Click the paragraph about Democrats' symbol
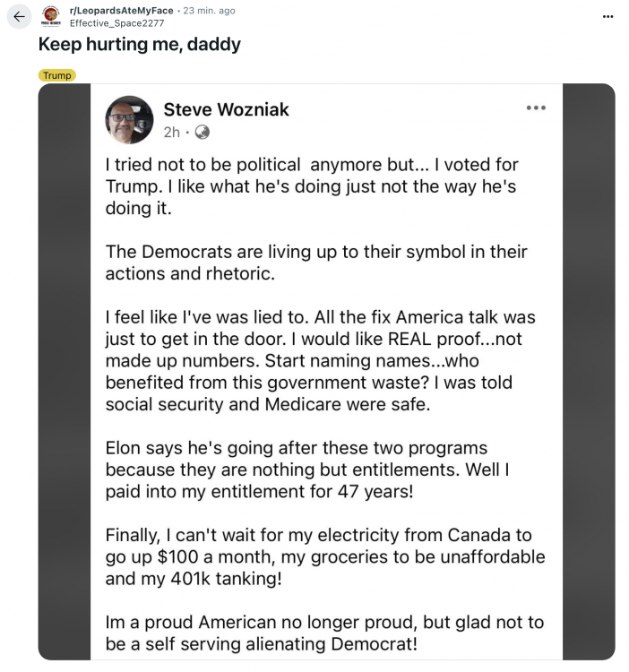 315,263
